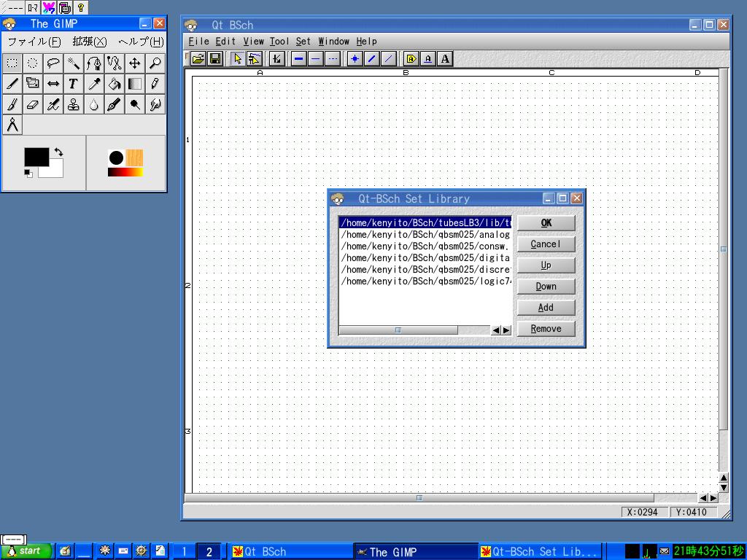
Task: Open the Set menu in Qt BSch
Action: (x=303, y=42)
